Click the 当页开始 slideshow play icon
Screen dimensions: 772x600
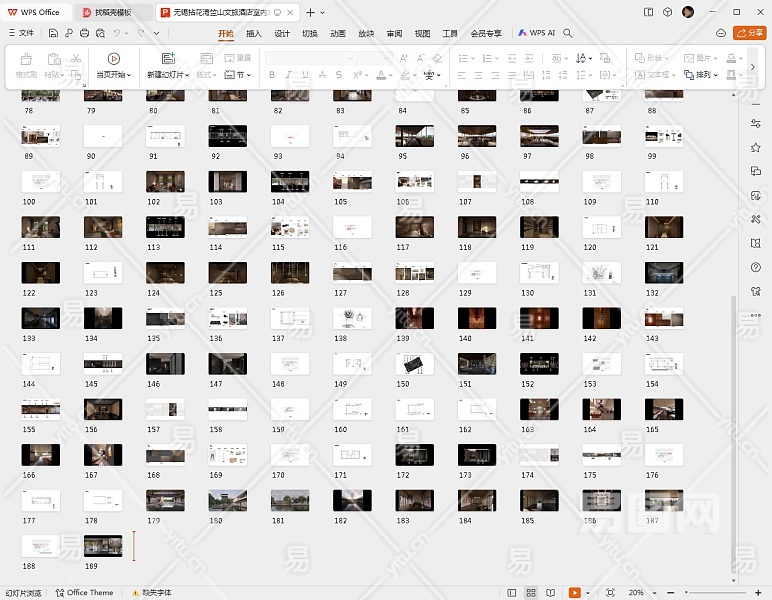pyautogui.click(x=113, y=59)
